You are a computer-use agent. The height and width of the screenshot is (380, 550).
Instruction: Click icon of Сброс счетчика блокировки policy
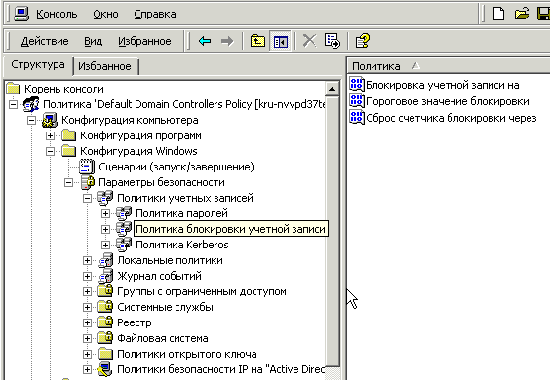pos(357,118)
